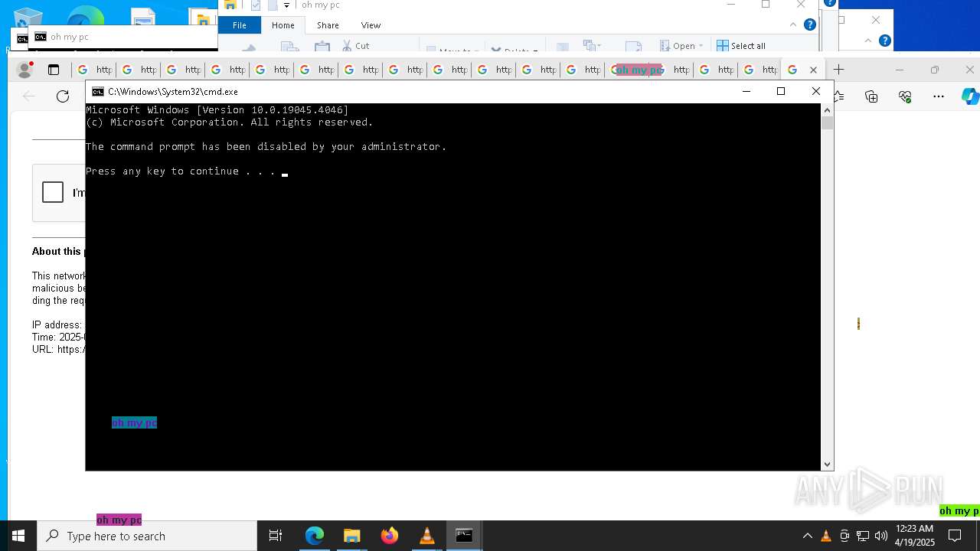
Task: Switch to Home ribbon tab in Explorer
Action: 283,25
